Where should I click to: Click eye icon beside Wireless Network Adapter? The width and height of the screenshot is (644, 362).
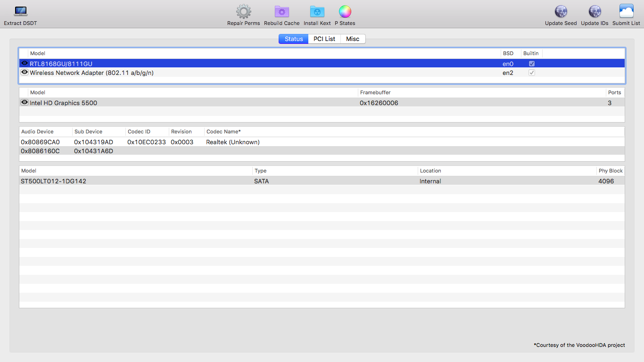point(25,73)
